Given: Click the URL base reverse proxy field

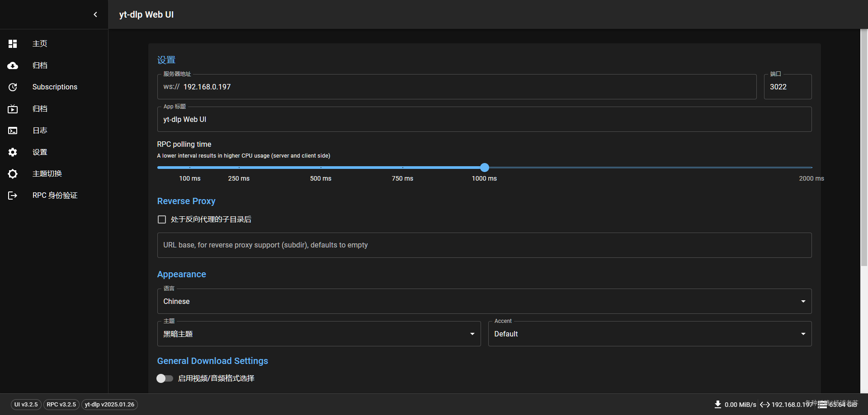Looking at the screenshot, I should tap(484, 245).
